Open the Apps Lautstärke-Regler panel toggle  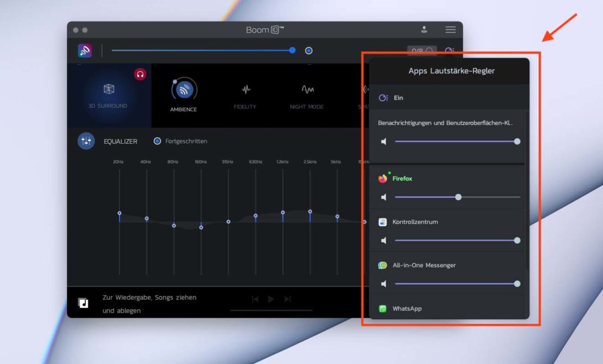(449, 51)
